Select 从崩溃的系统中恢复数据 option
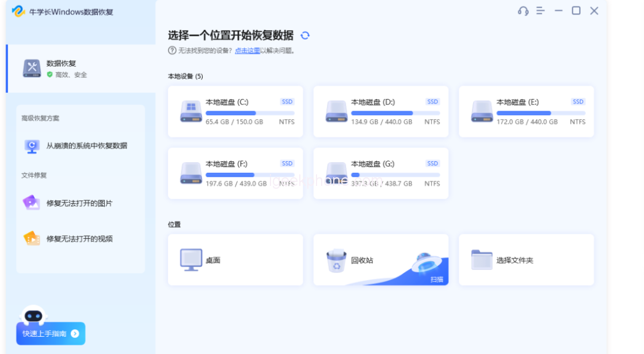Viewport: 644px width, 354px height. point(86,146)
